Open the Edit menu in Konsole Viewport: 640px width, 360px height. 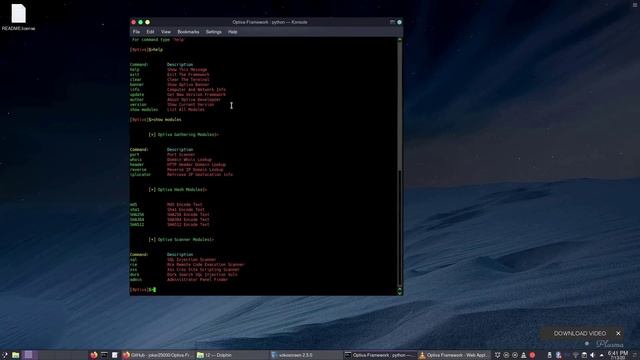point(150,32)
